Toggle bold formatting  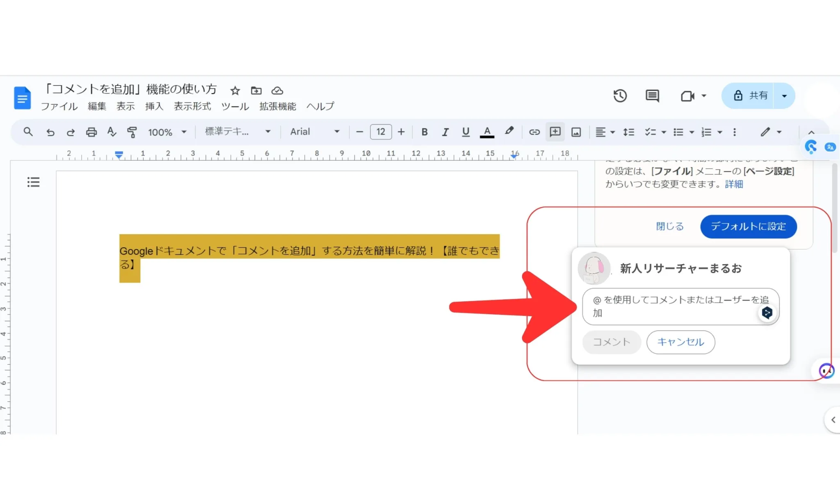[425, 132]
